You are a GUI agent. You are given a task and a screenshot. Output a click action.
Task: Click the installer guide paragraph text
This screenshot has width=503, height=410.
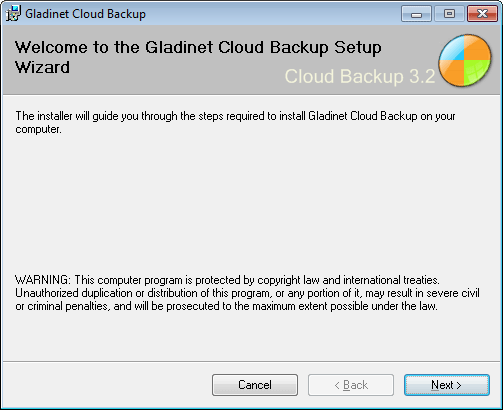pos(235,122)
